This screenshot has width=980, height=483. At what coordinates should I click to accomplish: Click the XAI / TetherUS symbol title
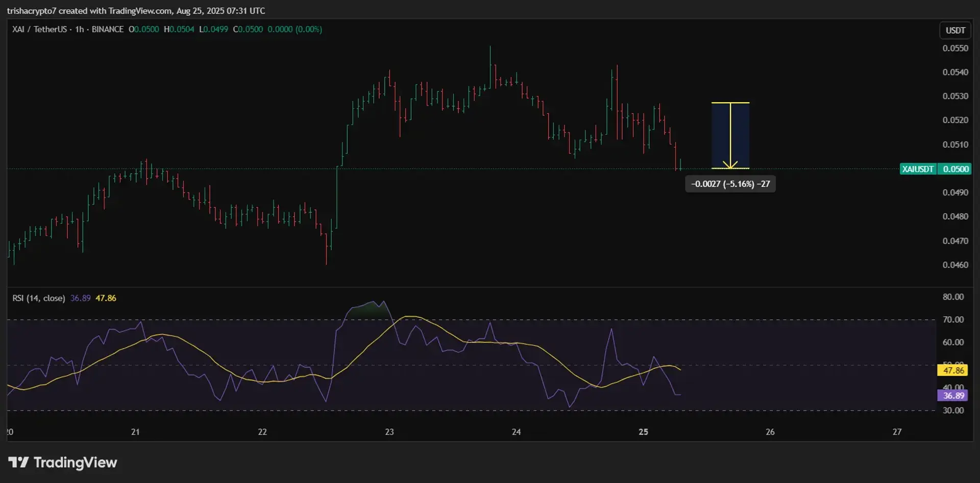[40, 29]
